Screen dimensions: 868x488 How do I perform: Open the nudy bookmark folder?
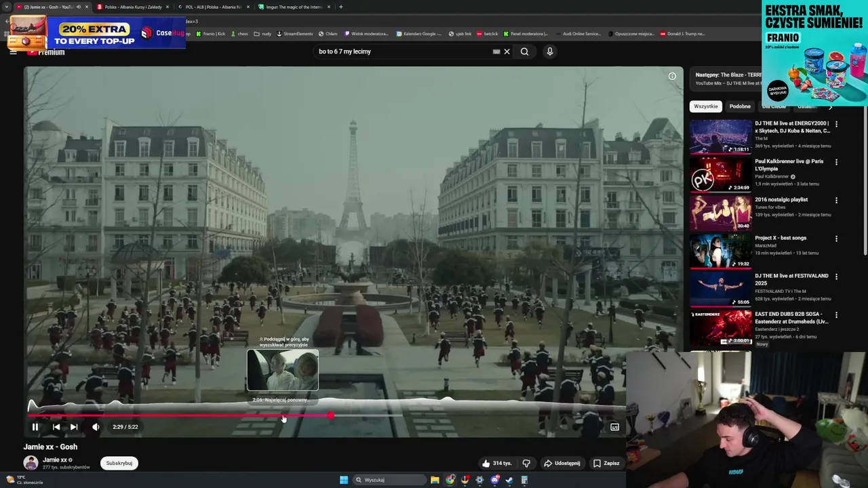coord(262,33)
